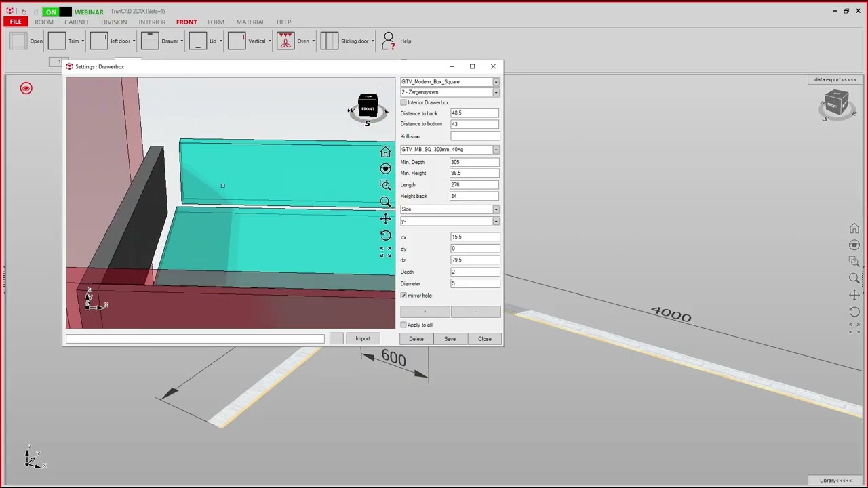Expand the Sliding door dropdown arrow
Viewport: 868px width, 488px height.
point(374,41)
